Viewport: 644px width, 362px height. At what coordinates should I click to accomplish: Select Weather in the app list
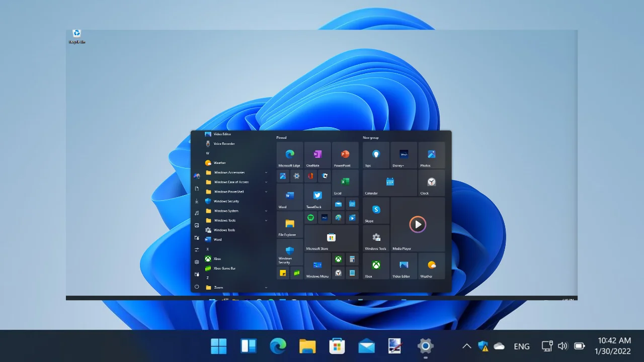coord(236,163)
